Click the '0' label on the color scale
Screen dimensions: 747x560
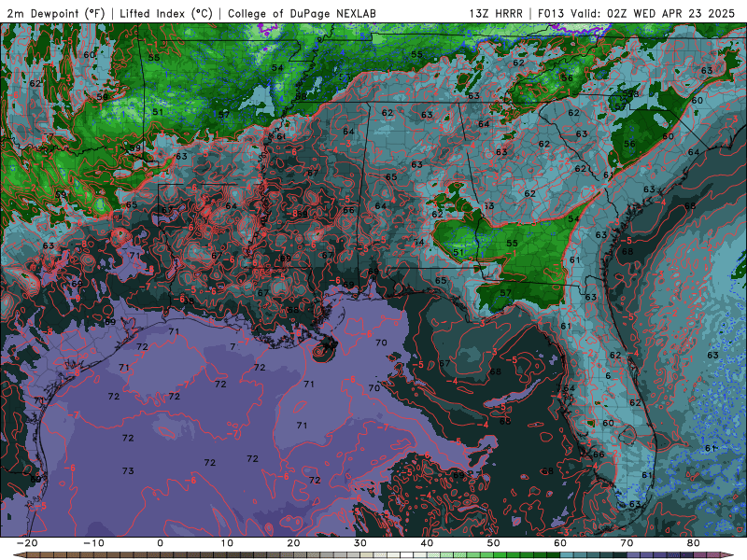pos(160,543)
